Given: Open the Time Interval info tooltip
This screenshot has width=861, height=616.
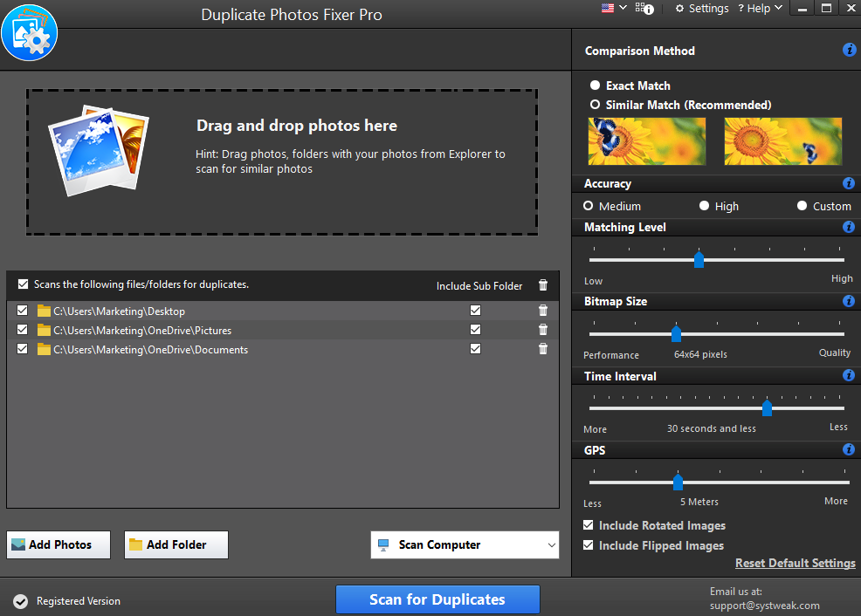Looking at the screenshot, I should [848, 376].
